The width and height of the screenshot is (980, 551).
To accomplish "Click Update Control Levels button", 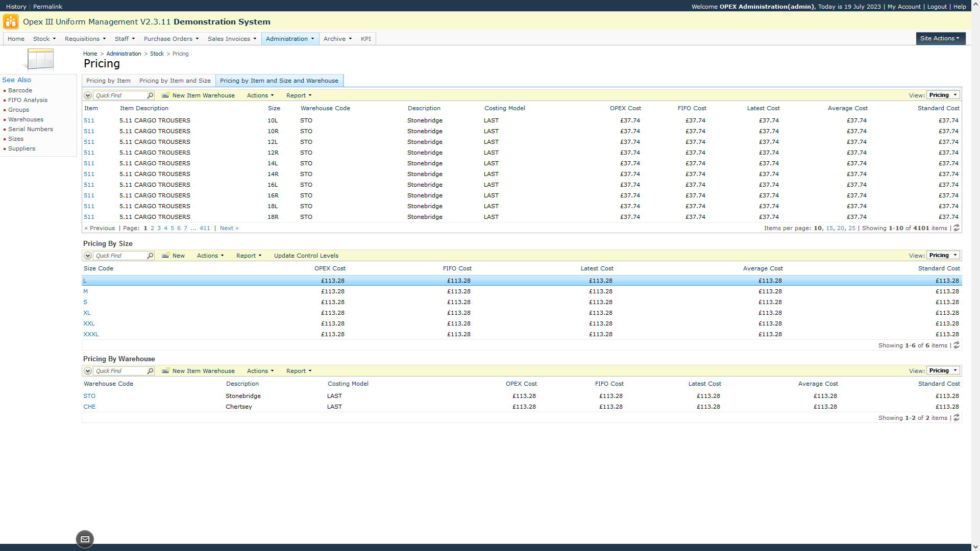I will pyautogui.click(x=306, y=256).
